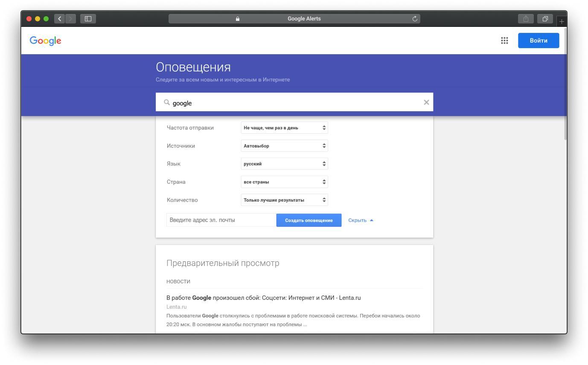Click the Язык label
This screenshot has height=365, width=588.
(x=174, y=164)
